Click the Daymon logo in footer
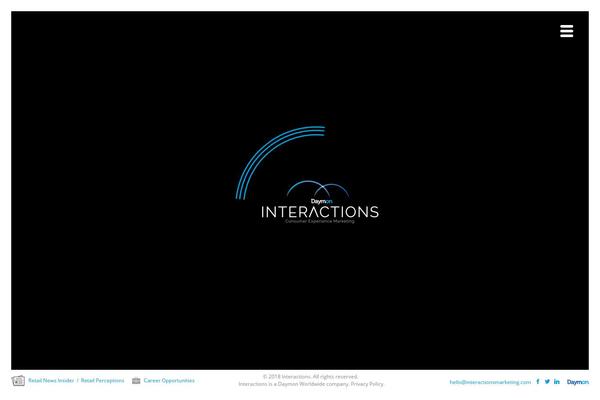Image resolution: width=600 pixels, height=400 pixels. pos(578,382)
